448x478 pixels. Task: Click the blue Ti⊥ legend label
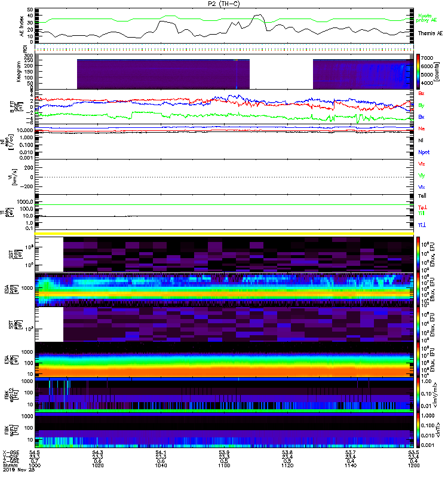(x=422, y=225)
